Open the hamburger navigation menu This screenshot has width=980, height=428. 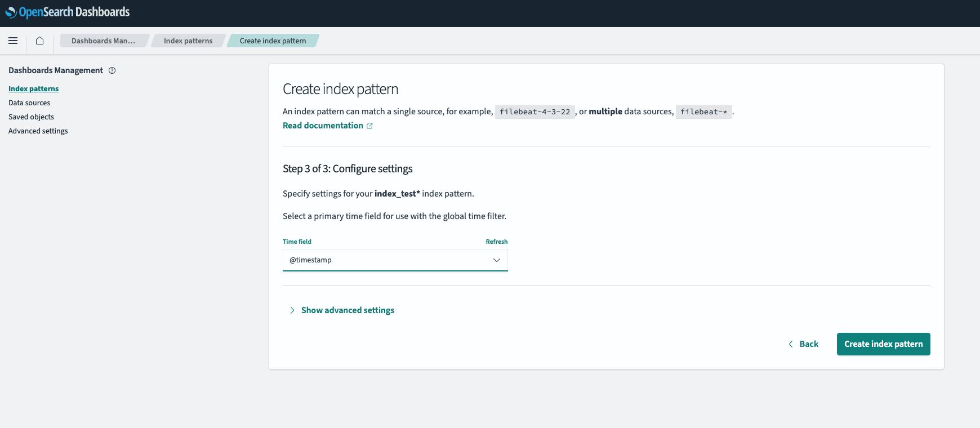point(13,41)
